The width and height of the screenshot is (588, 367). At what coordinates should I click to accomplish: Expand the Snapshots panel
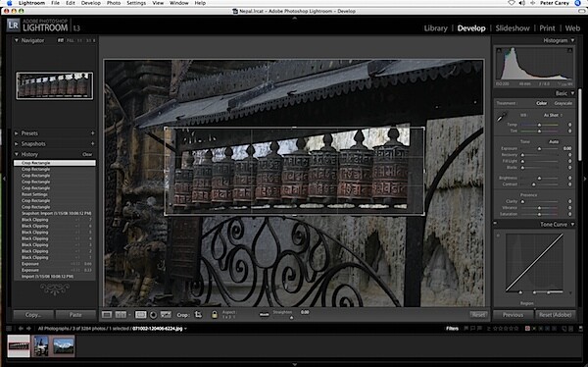point(16,144)
